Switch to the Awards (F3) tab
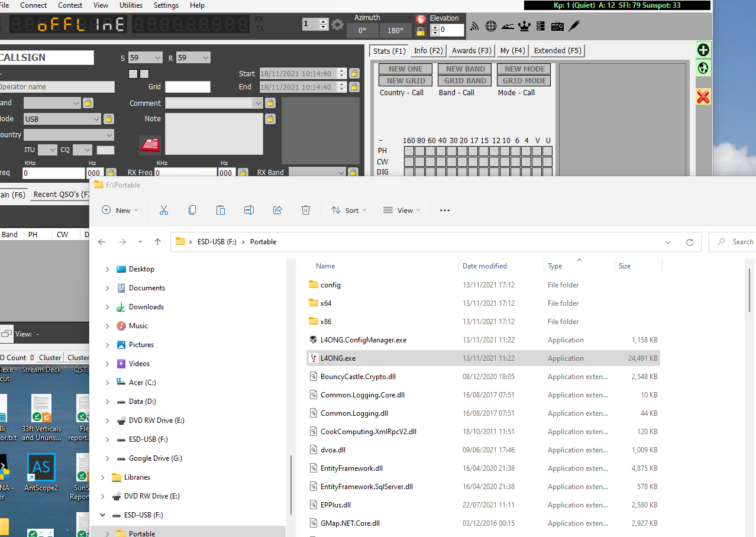Screen dimensions: 756x537 (x=471, y=51)
